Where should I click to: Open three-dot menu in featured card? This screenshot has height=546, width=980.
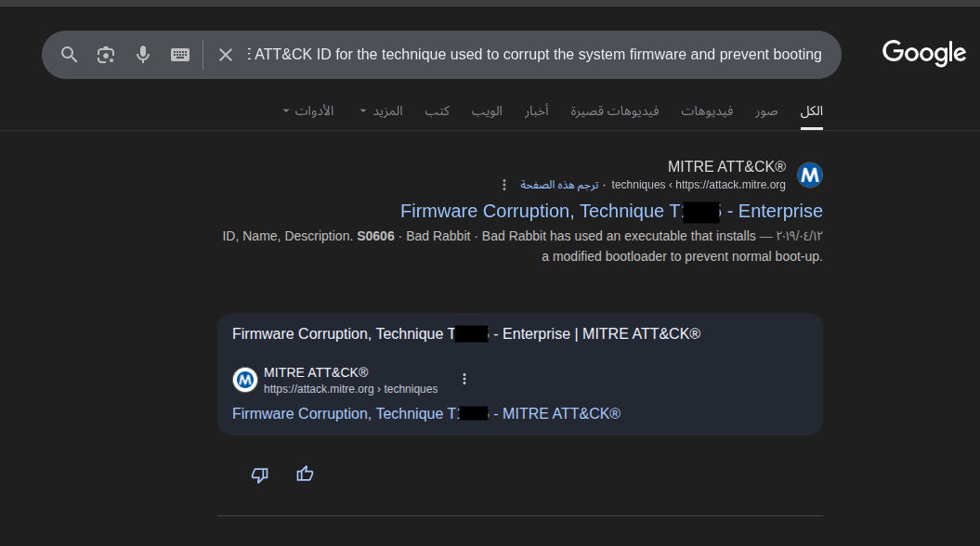[x=464, y=379]
